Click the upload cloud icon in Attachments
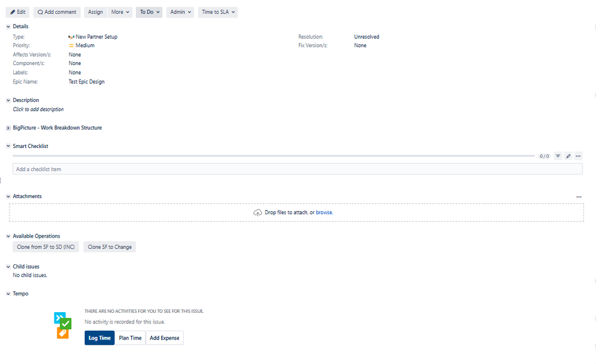This screenshot has width=596, height=364. click(x=258, y=212)
